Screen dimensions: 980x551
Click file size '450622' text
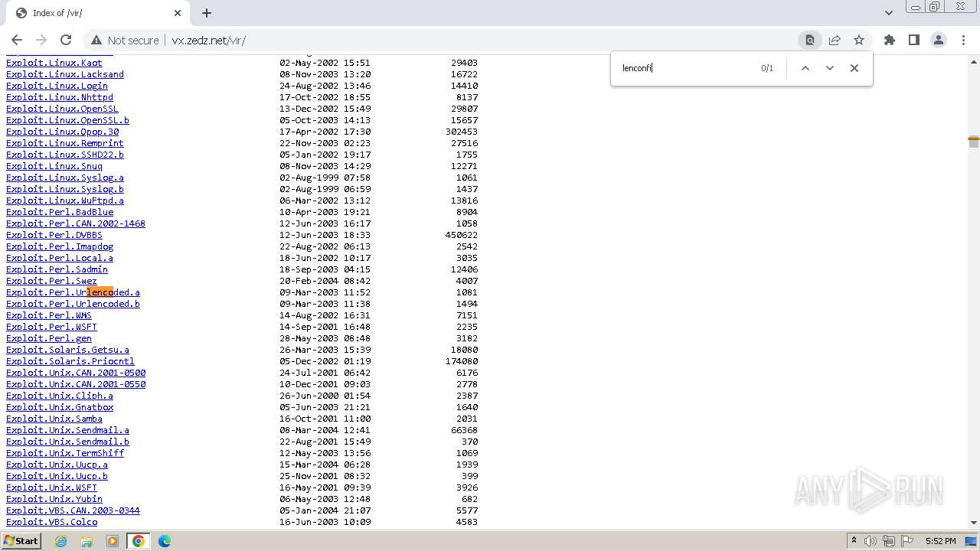[x=462, y=235]
